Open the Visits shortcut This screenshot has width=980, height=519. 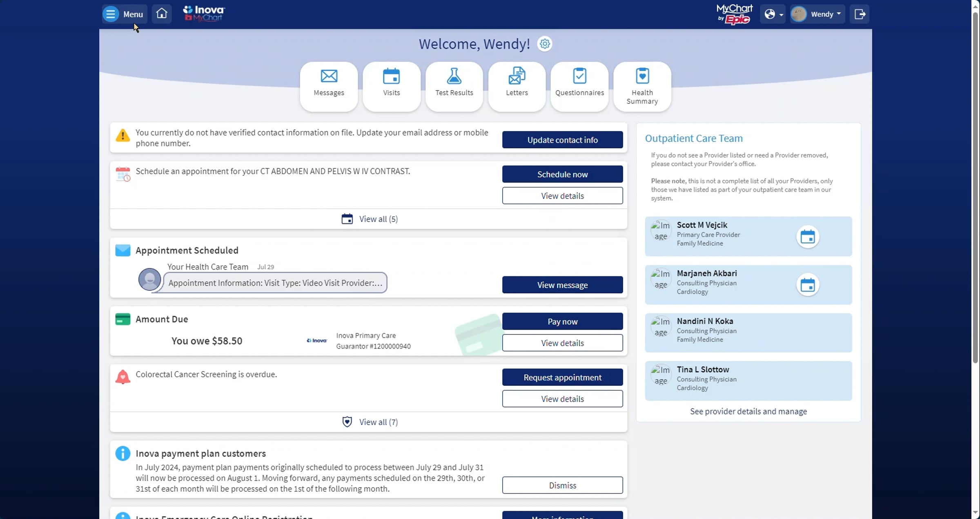point(392,86)
